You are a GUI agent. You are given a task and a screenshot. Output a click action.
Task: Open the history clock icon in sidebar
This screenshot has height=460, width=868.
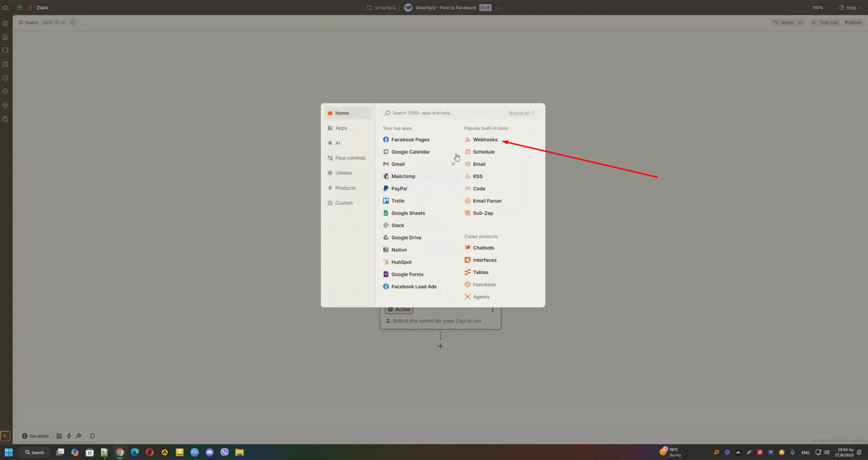coord(5,78)
